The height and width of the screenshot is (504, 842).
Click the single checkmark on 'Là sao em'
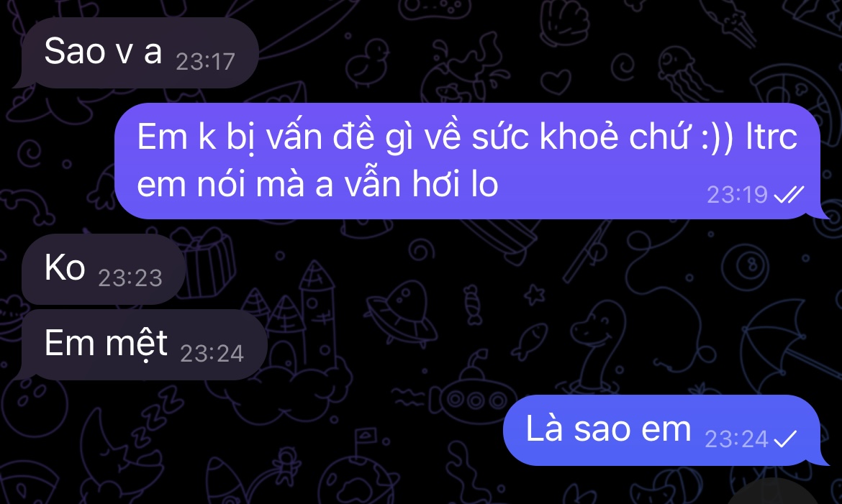[x=785, y=439]
